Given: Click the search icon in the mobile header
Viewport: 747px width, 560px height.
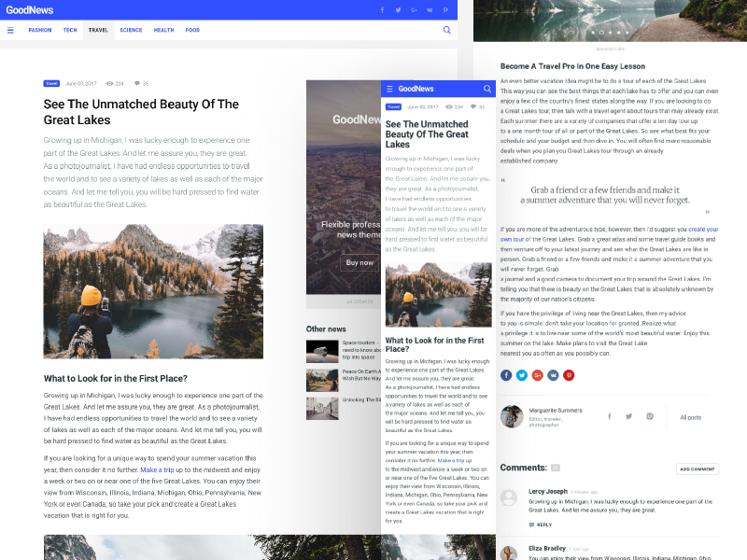Looking at the screenshot, I should pyautogui.click(x=486, y=89).
